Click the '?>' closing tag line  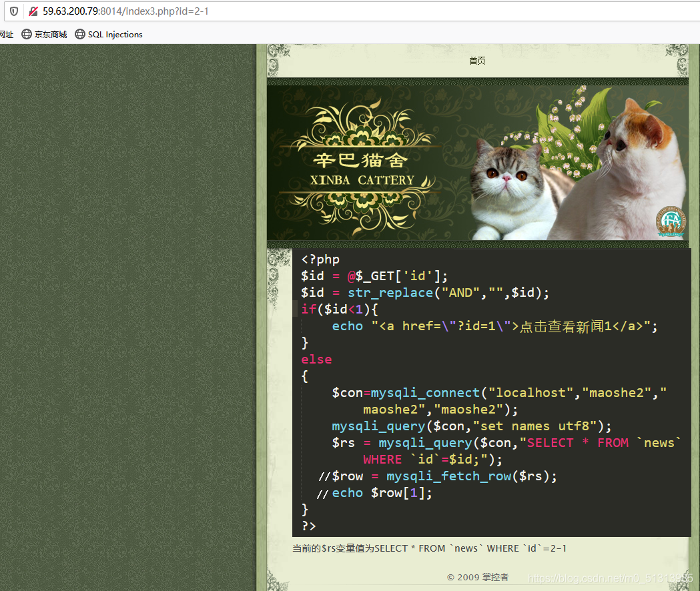click(308, 526)
